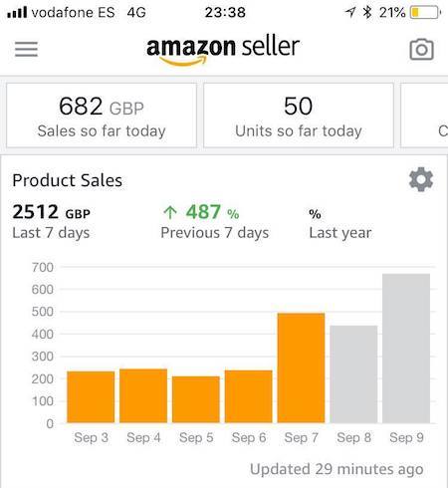Tap the location arrow icon
The image size is (448, 488).
tap(349, 12)
